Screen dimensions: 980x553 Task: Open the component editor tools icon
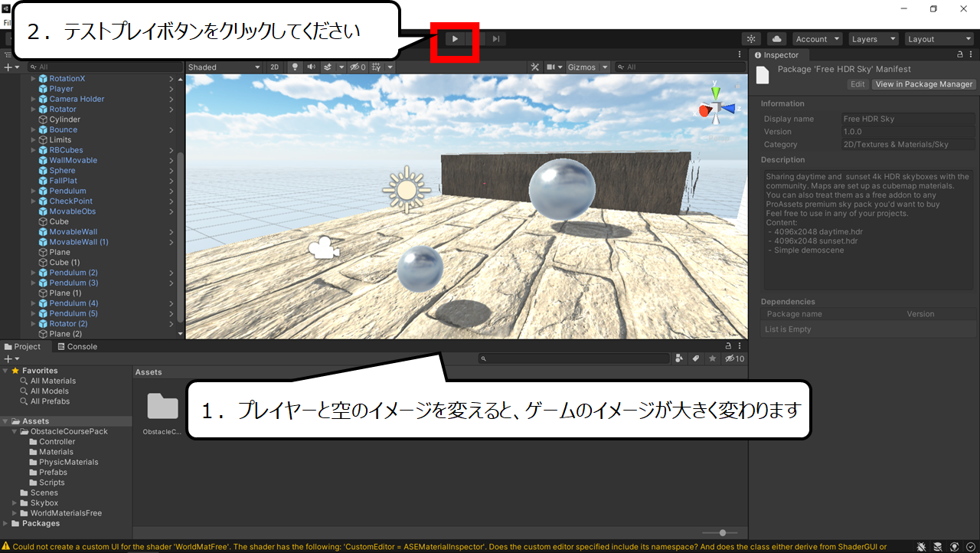(535, 67)
